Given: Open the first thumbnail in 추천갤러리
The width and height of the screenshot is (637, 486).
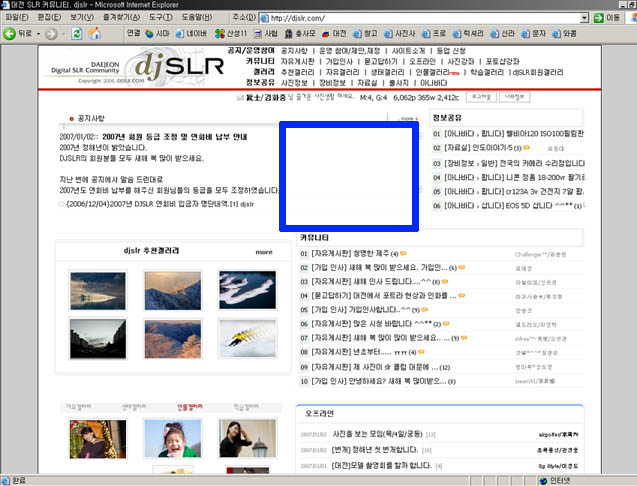Looking at the screenshot, I should point(98,290).
